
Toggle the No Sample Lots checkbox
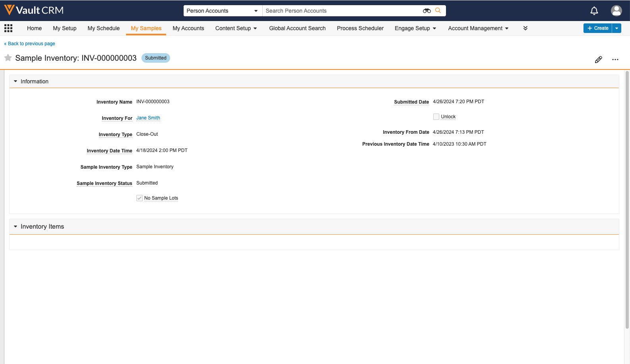click(140, 198)
